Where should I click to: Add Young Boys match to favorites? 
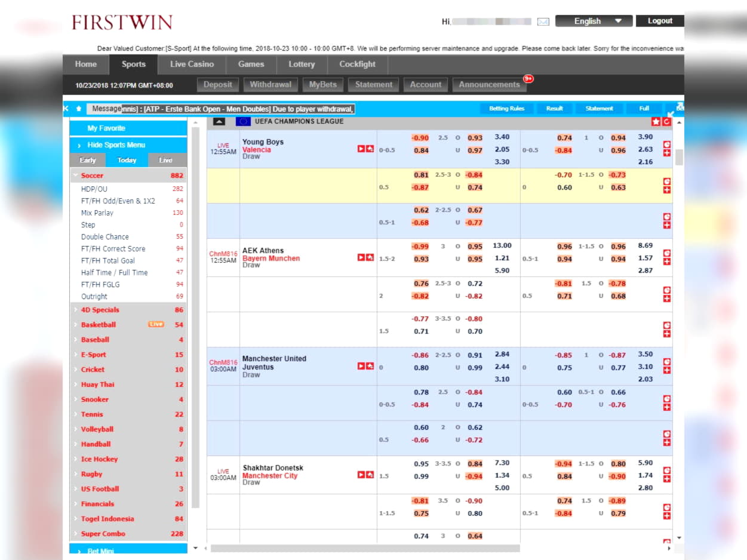[370, 149]
